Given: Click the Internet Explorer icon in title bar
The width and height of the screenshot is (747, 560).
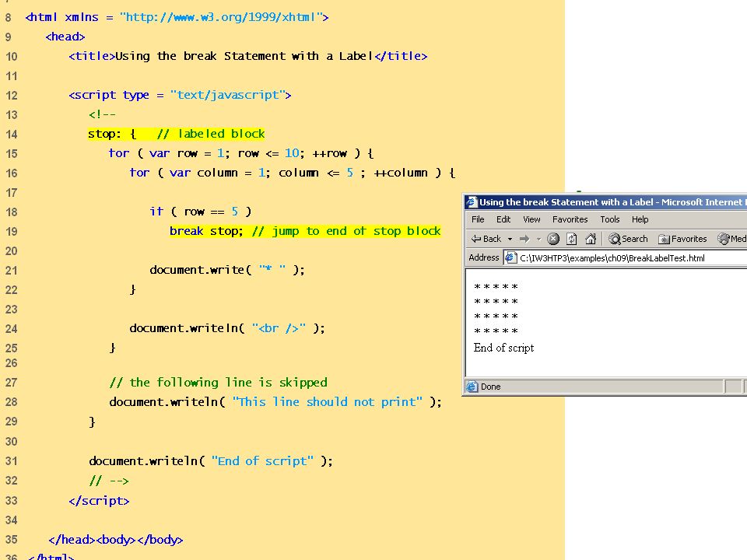Looking at the screenshot, I should pos(472,202).
